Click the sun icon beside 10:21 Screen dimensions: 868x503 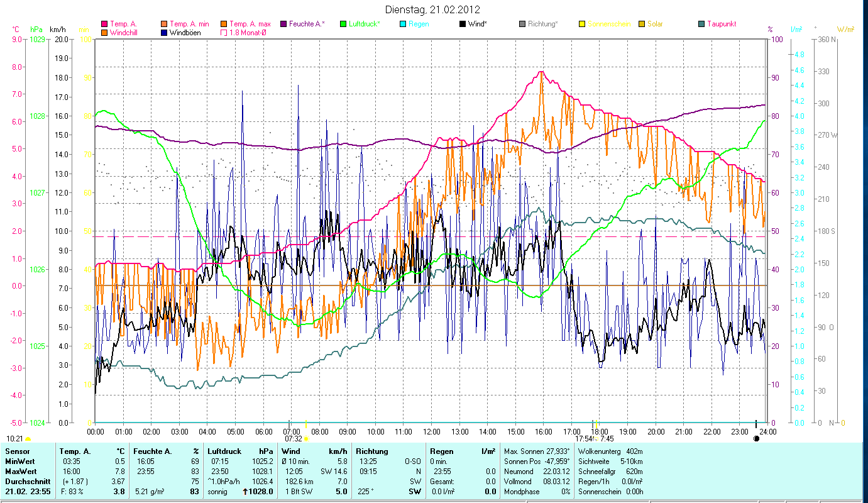28,439
